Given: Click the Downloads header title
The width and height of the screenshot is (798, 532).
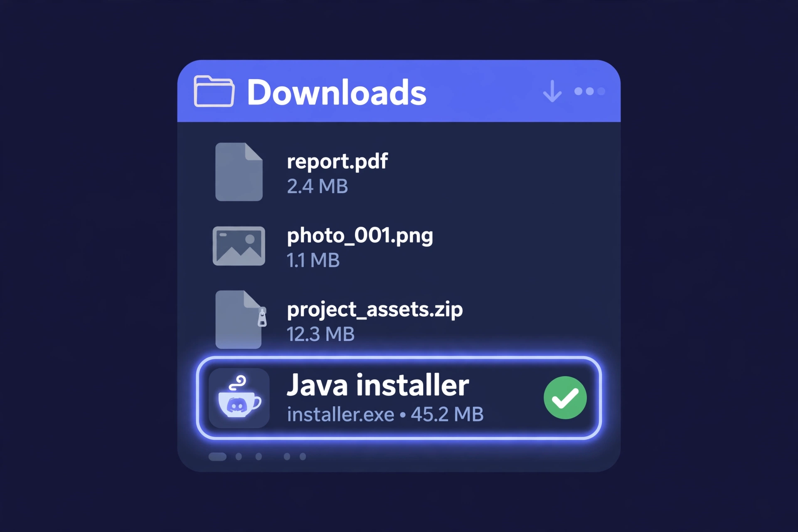Looking at the screenshot, I should [x=337, y=92].
